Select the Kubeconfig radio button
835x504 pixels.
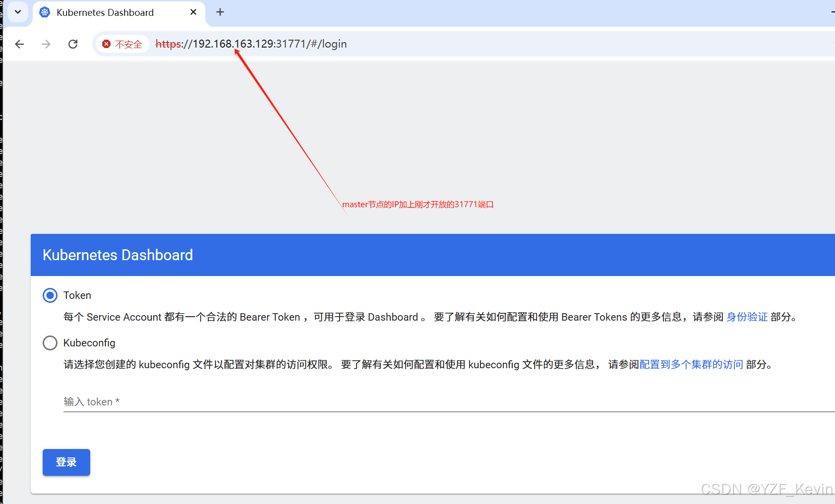click(x=50, y=343)
